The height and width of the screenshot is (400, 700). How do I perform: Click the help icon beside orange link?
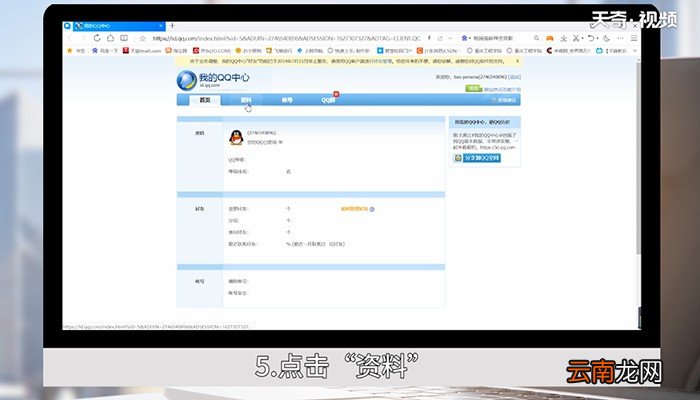click(x=372, y=209)
